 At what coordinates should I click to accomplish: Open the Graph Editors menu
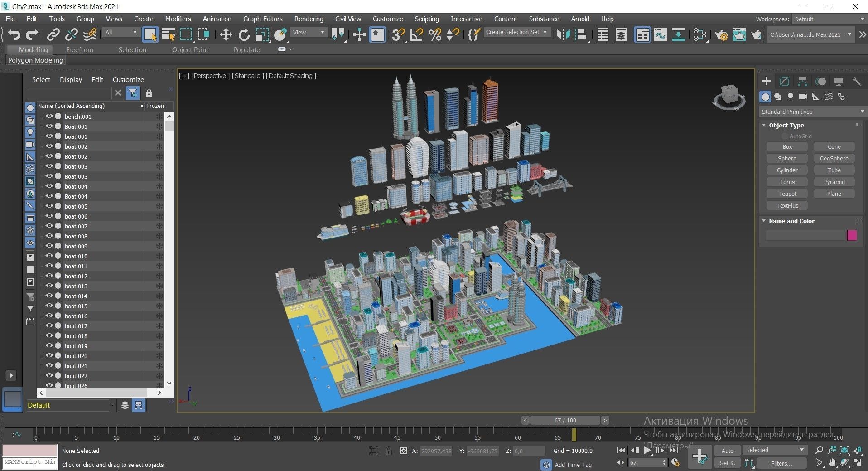point(263,19)
